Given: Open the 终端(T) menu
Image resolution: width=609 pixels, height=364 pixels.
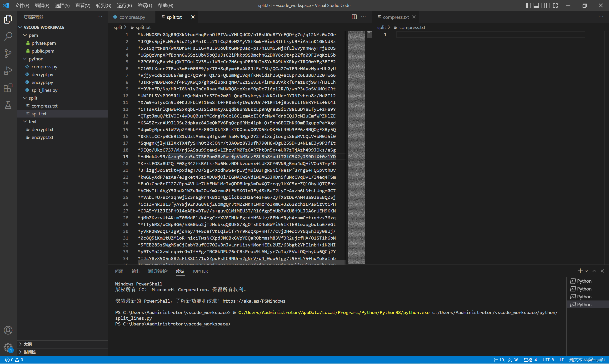Looking at the screenshot, I should [x=145, y=5].
